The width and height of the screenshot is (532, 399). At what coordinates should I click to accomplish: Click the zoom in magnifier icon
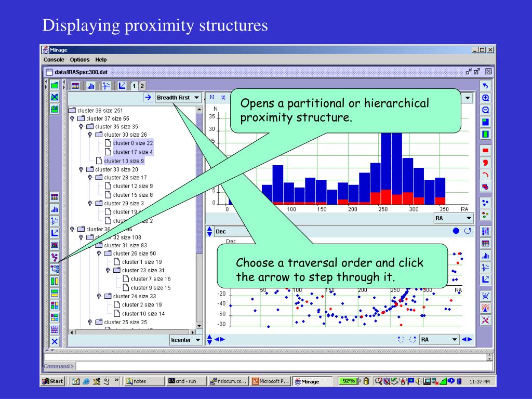tap(486, 98)
